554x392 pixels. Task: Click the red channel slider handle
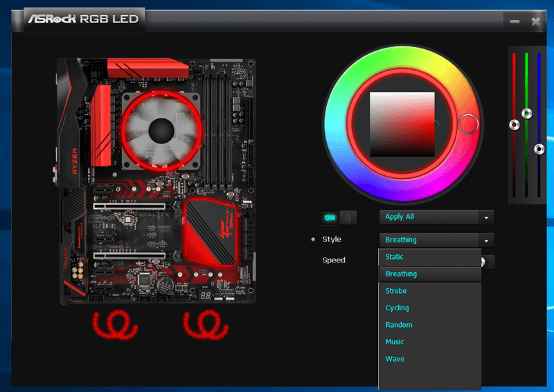[514, 125]
